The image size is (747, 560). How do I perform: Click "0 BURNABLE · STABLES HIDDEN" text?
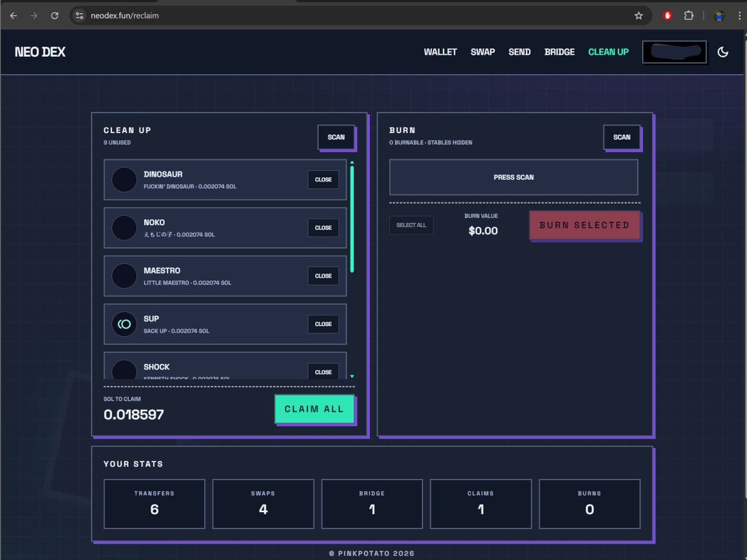coord(431,142)
